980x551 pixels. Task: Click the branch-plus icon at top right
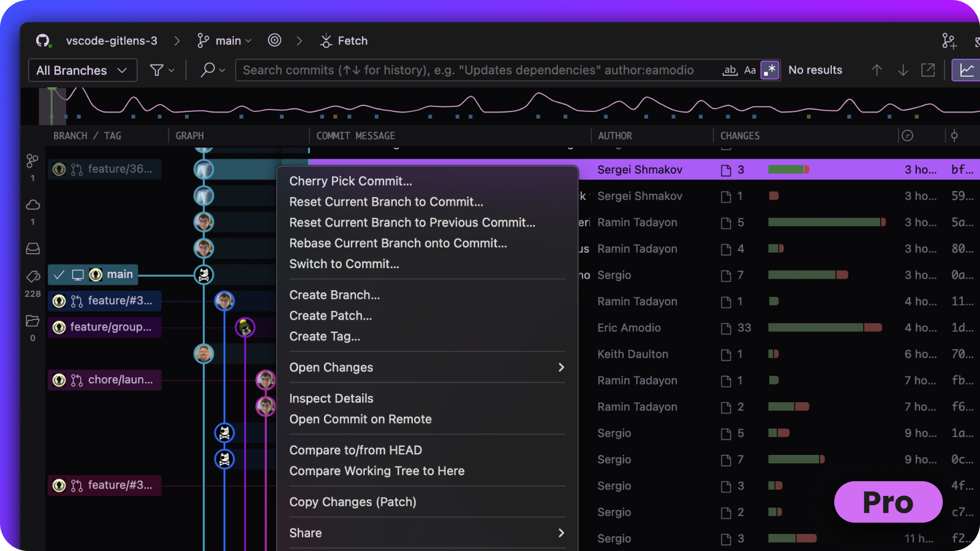[949, 40]
